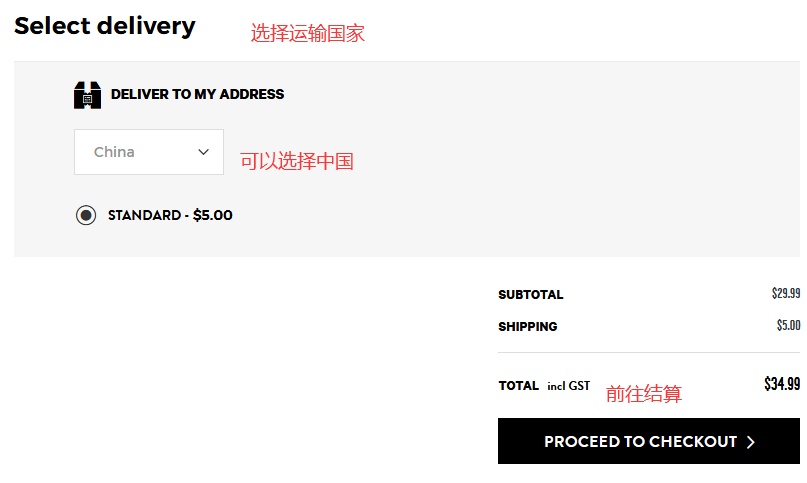Click the red note "可以选择中国"
The image size is (807, 483).
pos(296,161)
